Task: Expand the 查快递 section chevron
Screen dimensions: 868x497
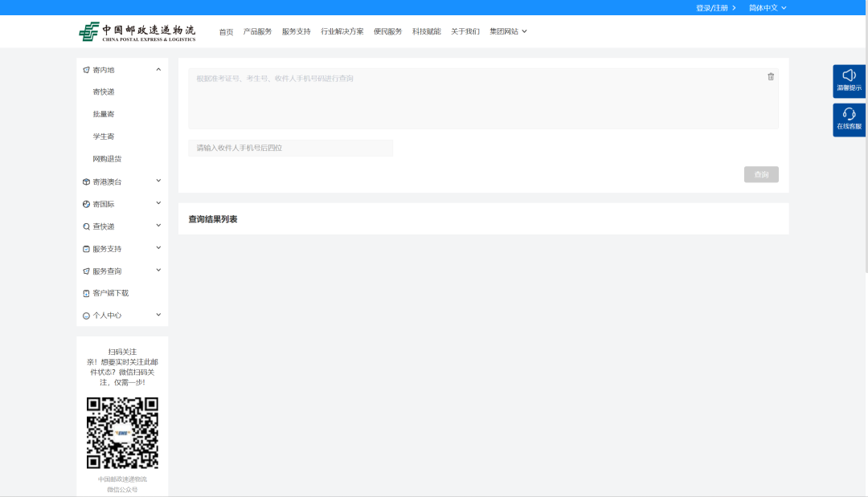Action: pyautogui.click(x=158, y=226)
